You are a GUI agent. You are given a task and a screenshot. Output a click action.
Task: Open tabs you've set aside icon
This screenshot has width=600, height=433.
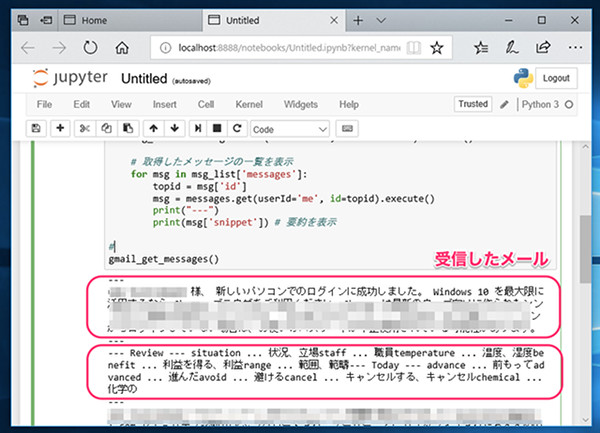[23, 20]
